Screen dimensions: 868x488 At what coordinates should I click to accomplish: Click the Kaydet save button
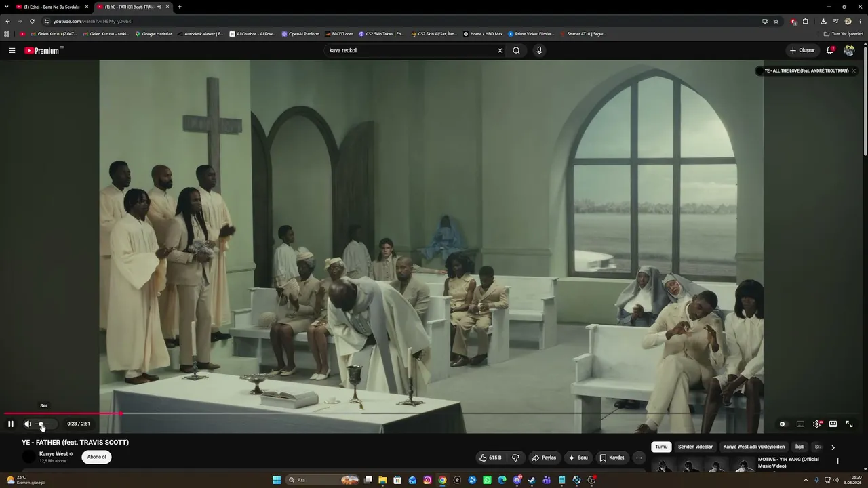click(612, 457)
